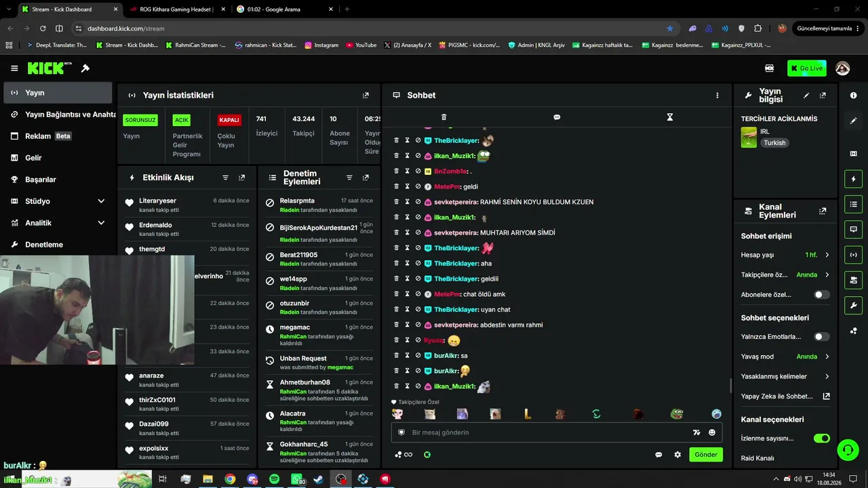The width and height of the screenshot is (868, 488).
Task: Click the trash icon under the Sohbet header
Action: tap(444, 117)
